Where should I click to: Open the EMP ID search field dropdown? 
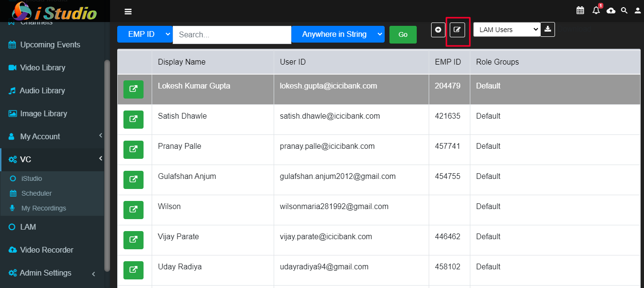pos(145,34)
